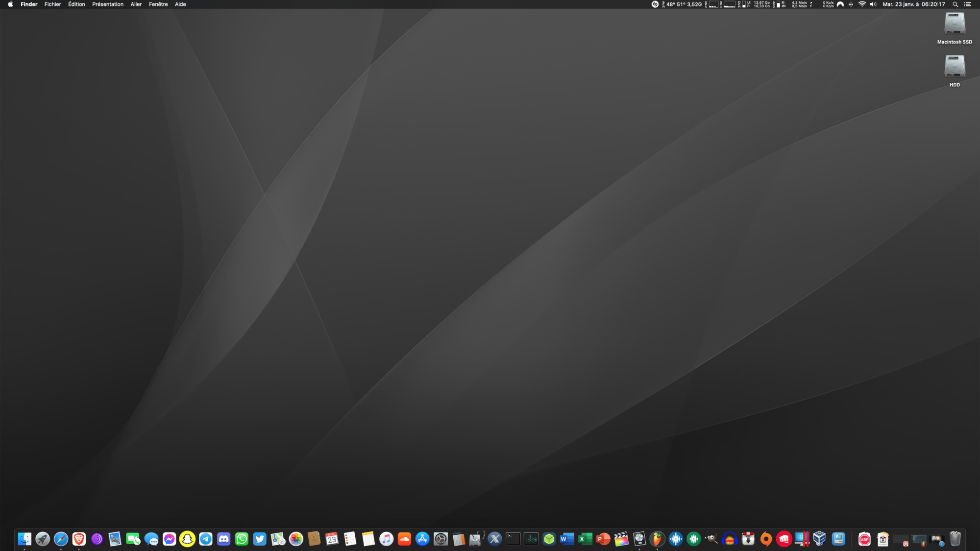Open Calendar showing 23 in Dock

[x=332, y=539]
